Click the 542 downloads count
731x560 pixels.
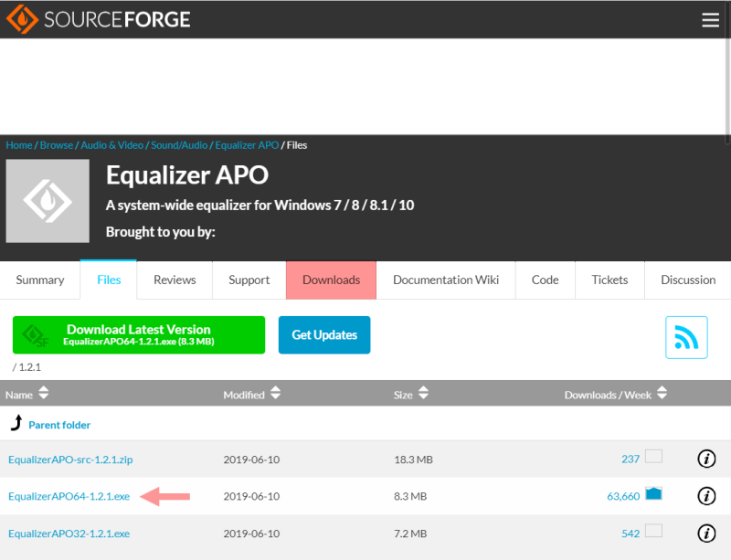pyautogui.click(x=630, y=534)
